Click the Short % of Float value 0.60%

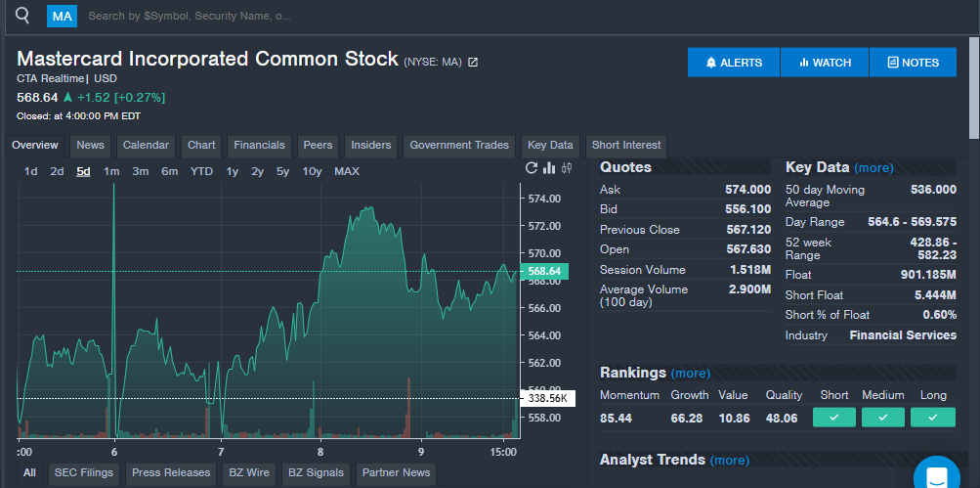tap(939, 315)
